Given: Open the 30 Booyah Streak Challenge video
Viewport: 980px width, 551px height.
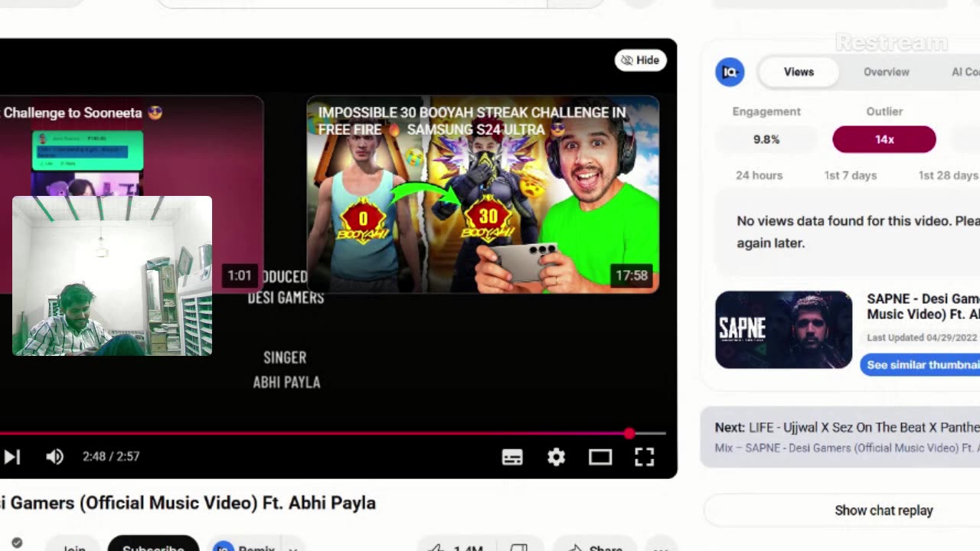Looking at the screenshot, I should 482,194.
